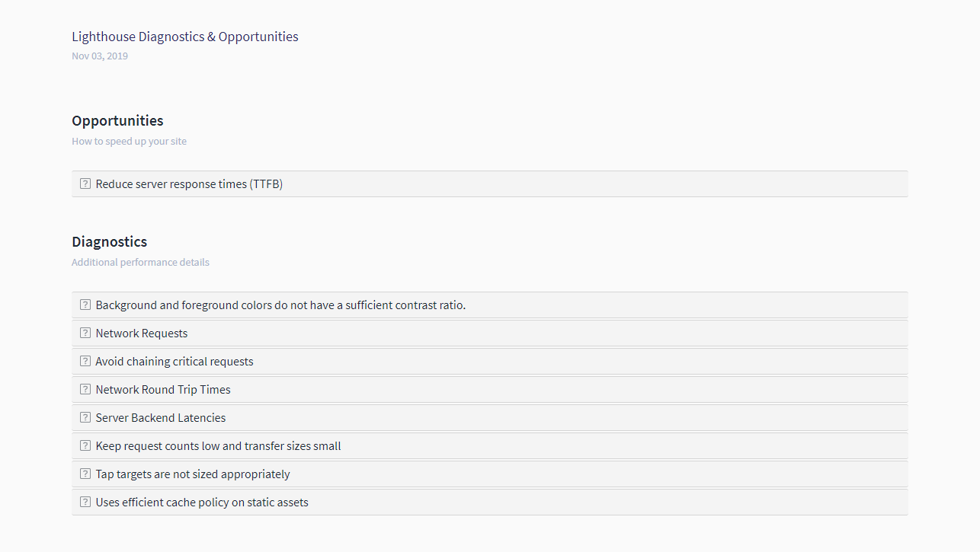Expand Reduce server response times (TTFB) row
Screen dimensions: 980x552
(489, 183)
